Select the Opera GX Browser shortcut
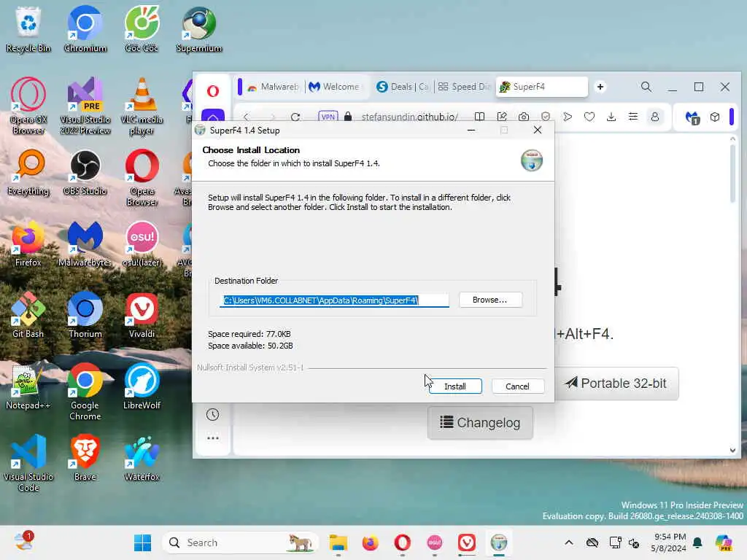 [x=28, y=106]
